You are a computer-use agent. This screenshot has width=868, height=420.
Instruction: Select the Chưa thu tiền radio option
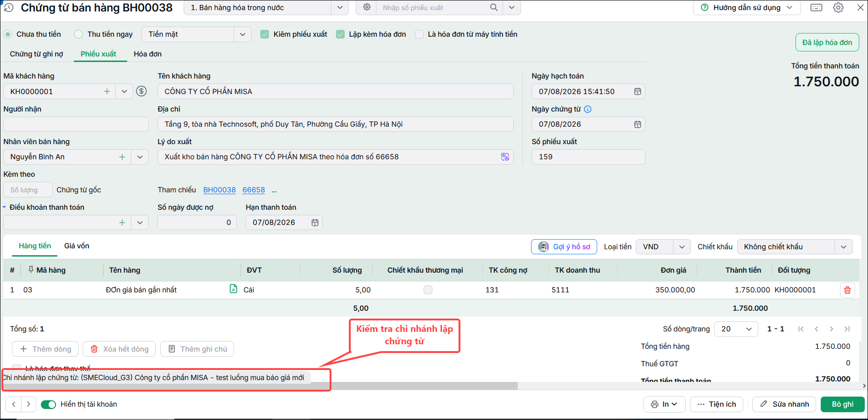[x=8, y=34]
